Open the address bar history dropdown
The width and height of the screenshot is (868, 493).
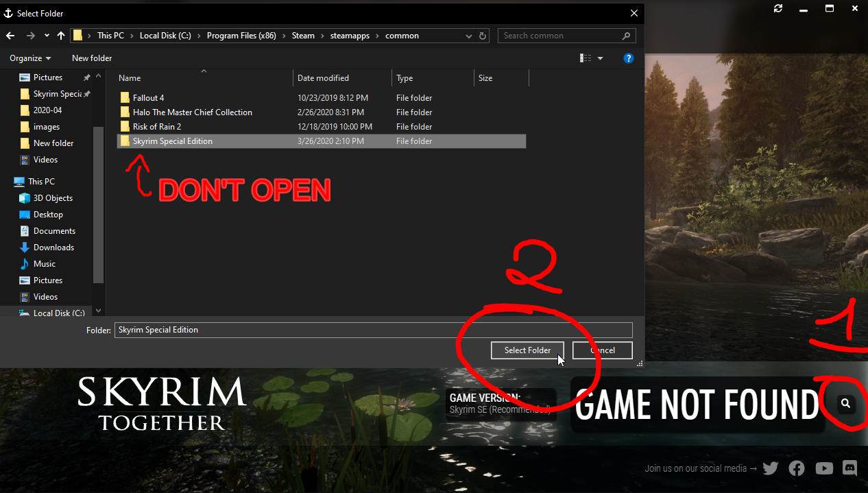468,35
